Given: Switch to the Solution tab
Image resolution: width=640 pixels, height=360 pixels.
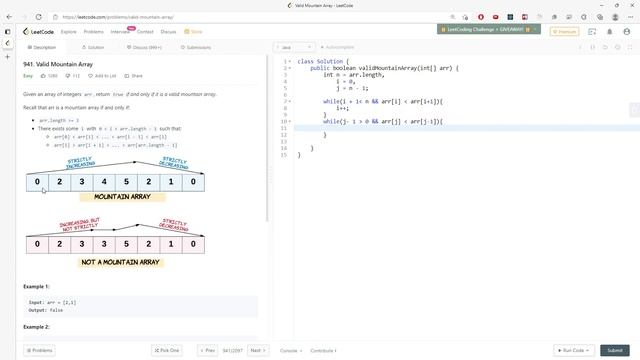Looking at the screenshot, I should pos(93,47).
